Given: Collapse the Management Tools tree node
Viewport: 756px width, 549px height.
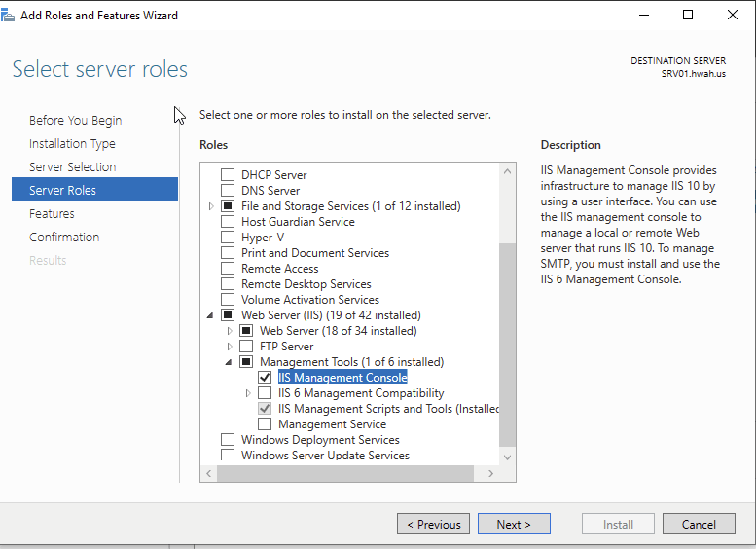Looking at the screenshot, I should 231,362.
